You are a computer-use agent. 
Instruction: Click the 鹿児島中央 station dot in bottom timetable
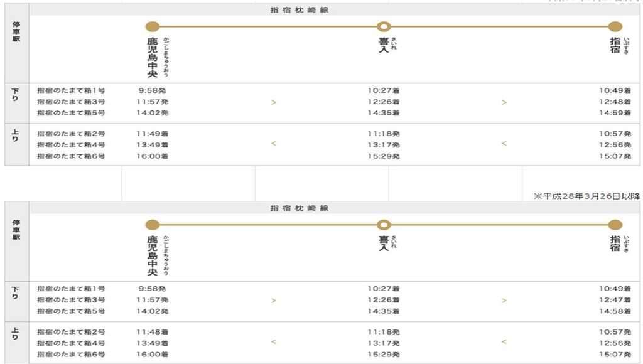click(x=153, y=225)
